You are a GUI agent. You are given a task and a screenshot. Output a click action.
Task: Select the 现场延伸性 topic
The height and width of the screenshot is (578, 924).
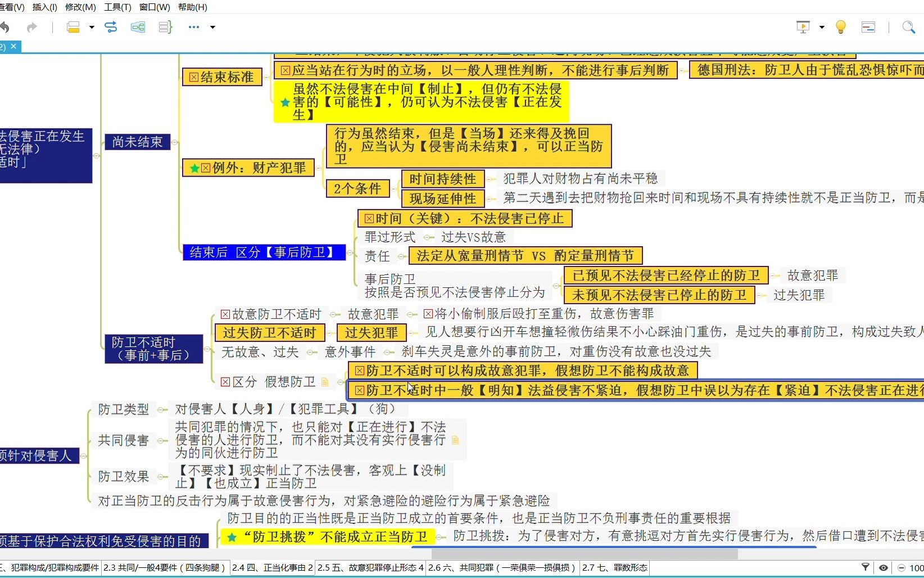pyautogui.click(x=443, y=198)
